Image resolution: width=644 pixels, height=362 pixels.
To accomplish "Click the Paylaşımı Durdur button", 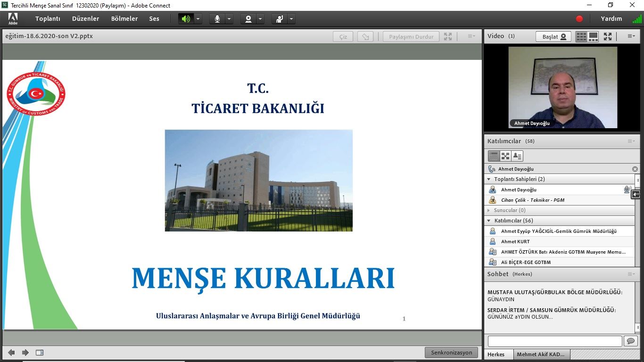I will click(x=411, y=37).
